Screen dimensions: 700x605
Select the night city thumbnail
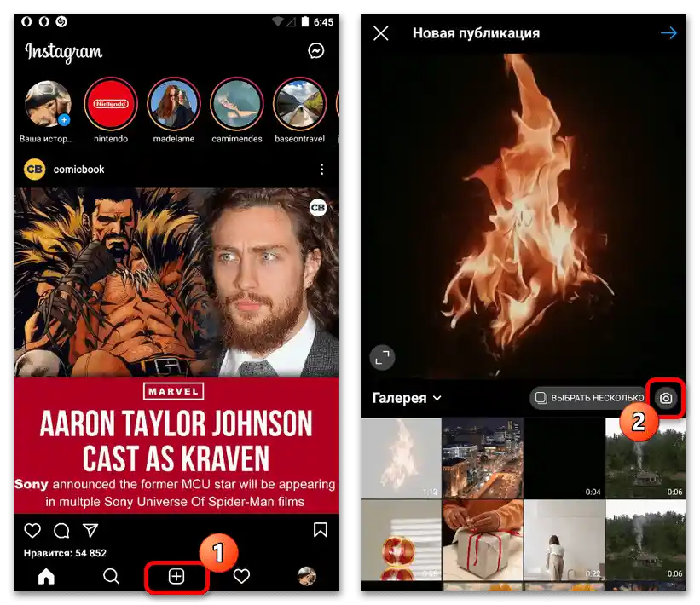(483, 458)
